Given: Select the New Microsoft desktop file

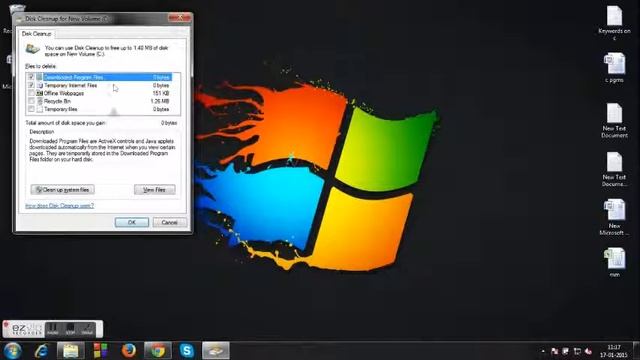Looking at the screenshot, I should point(614,218).
